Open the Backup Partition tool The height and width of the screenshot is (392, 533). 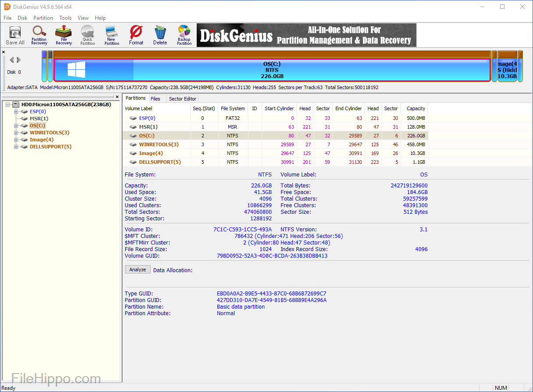point(184,35)
